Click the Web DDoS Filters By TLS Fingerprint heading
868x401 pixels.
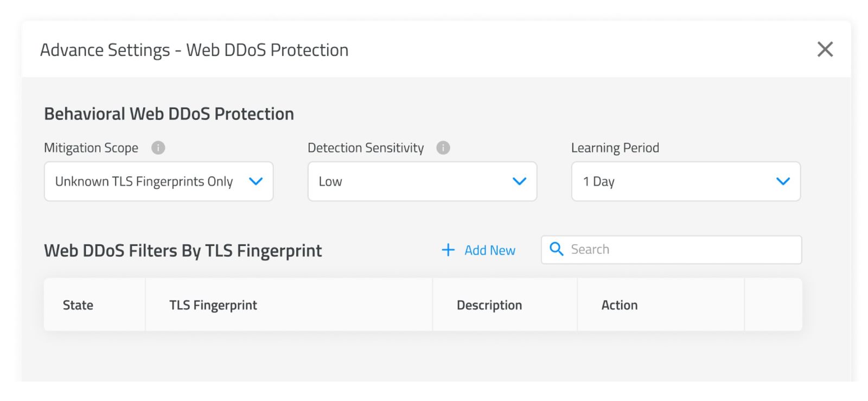click(183, 251)
